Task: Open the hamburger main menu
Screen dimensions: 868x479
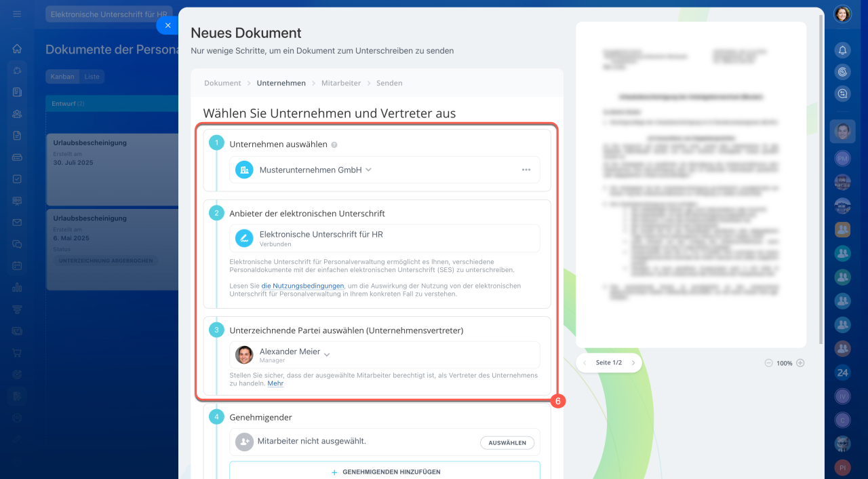Action: [17, 14]
